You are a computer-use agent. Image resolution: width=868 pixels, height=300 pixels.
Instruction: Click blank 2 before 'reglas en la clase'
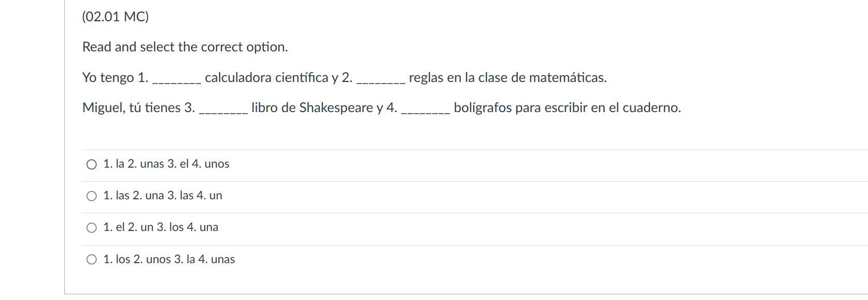tap(381, 79)
